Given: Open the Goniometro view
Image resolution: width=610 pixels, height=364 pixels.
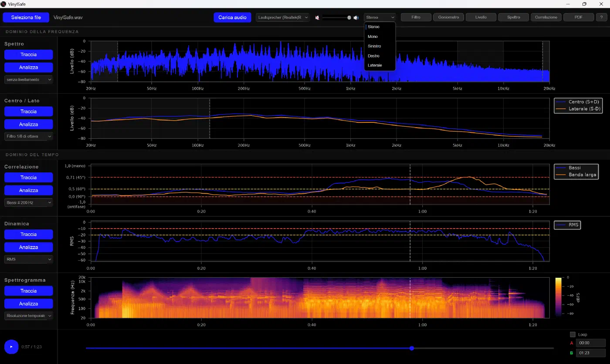Looking at the screenshot, I should 449,17.
